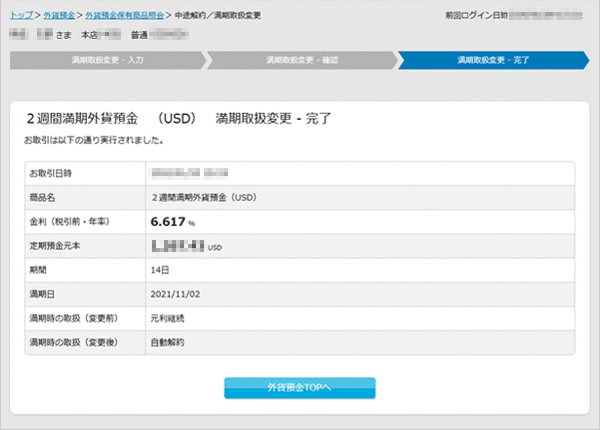Click the お取引日時 row label
The image size is (600, 430).
tap(51, 174)
